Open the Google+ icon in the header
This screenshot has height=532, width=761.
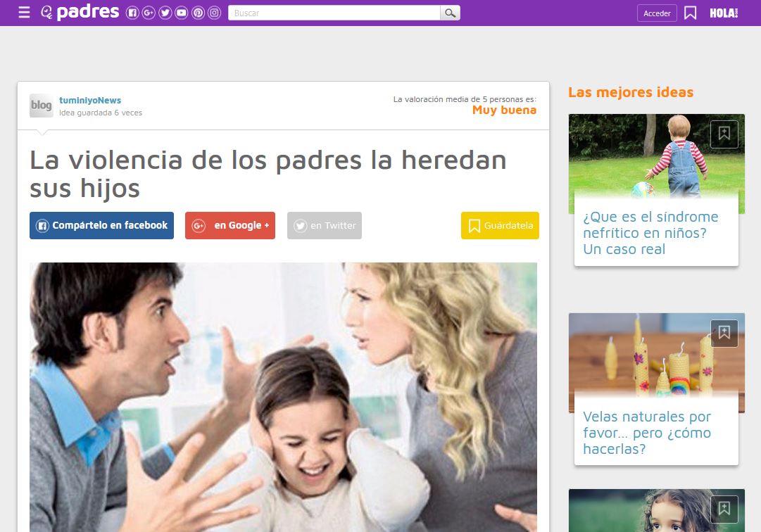[149, 13]
